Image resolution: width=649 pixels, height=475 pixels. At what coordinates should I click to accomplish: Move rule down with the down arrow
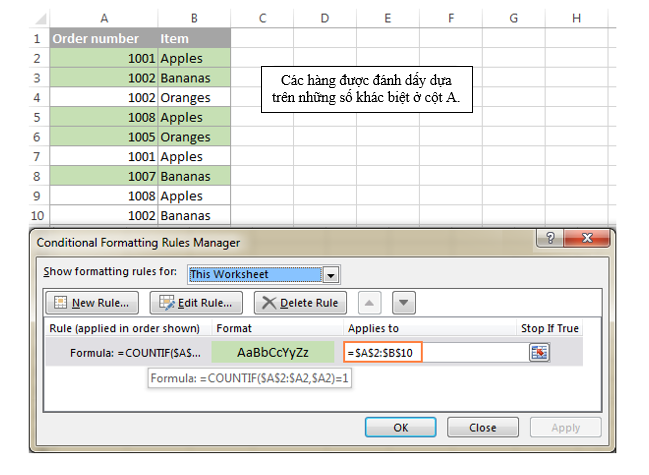(403, 303)
